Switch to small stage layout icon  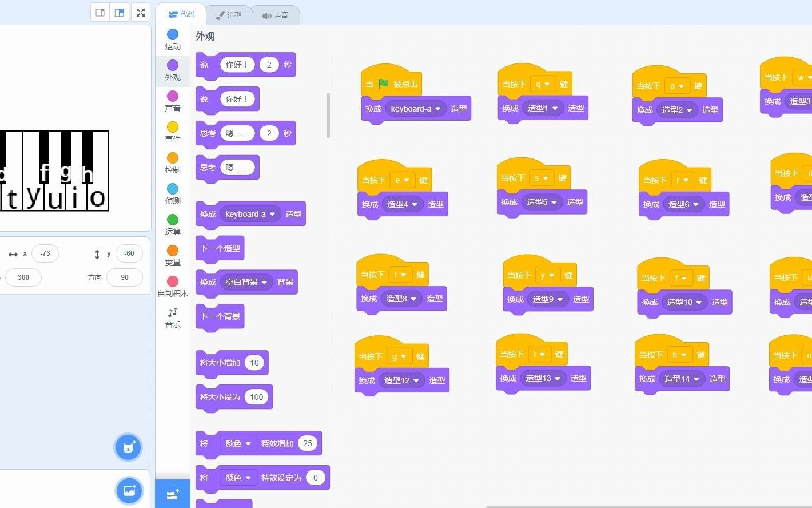coord(100,13)
